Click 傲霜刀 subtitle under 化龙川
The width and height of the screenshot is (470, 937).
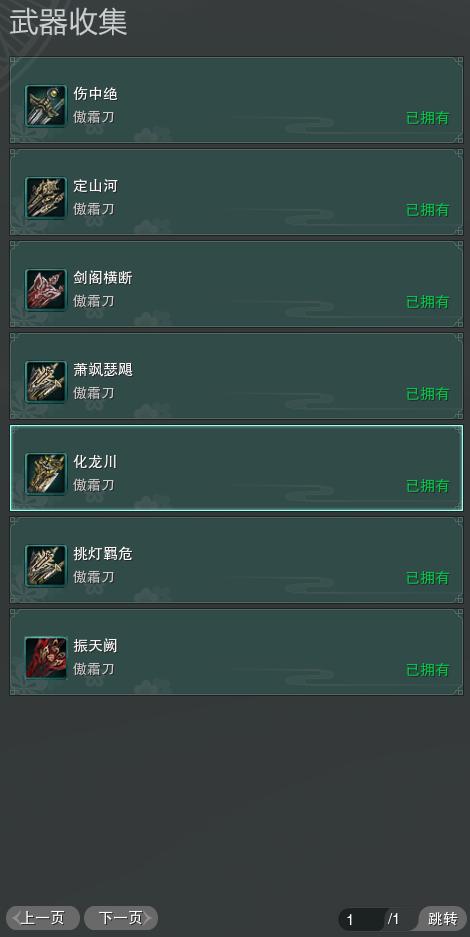(x=94, y=485)
